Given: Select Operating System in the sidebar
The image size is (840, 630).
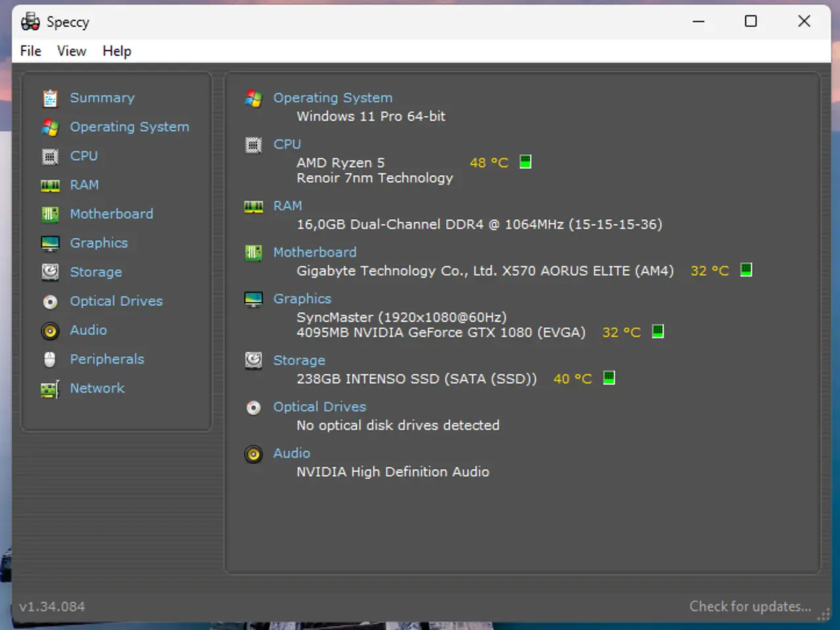Looking at the screenshot, I should 129,127.
